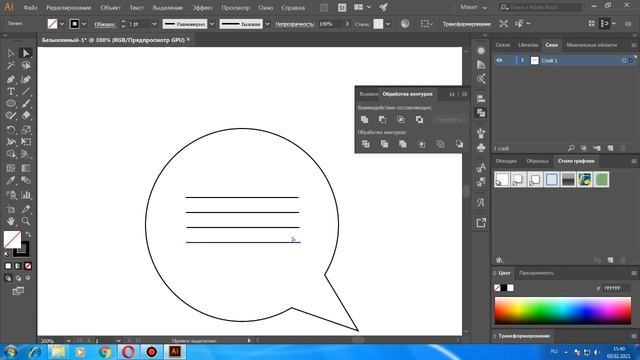Open zoom level 300% dropdown

tap(68, 340)
